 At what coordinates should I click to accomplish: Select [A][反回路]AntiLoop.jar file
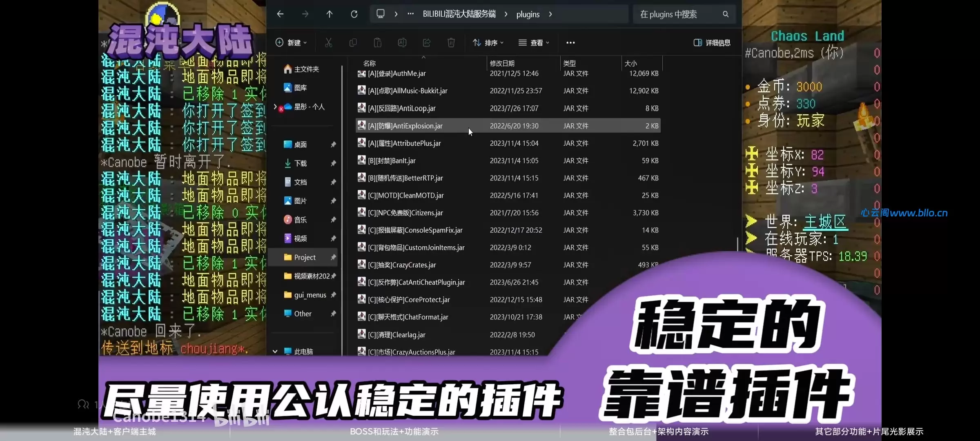tap(508, 108)
